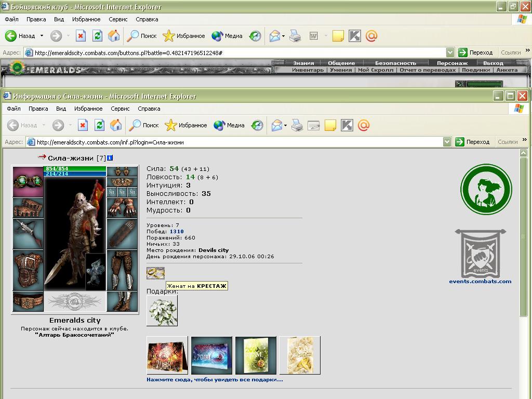This screenshot has height=399, width=532.
Task: Click the blue info icon next to Сила-жизни [7]
Action: coord(110,158)
